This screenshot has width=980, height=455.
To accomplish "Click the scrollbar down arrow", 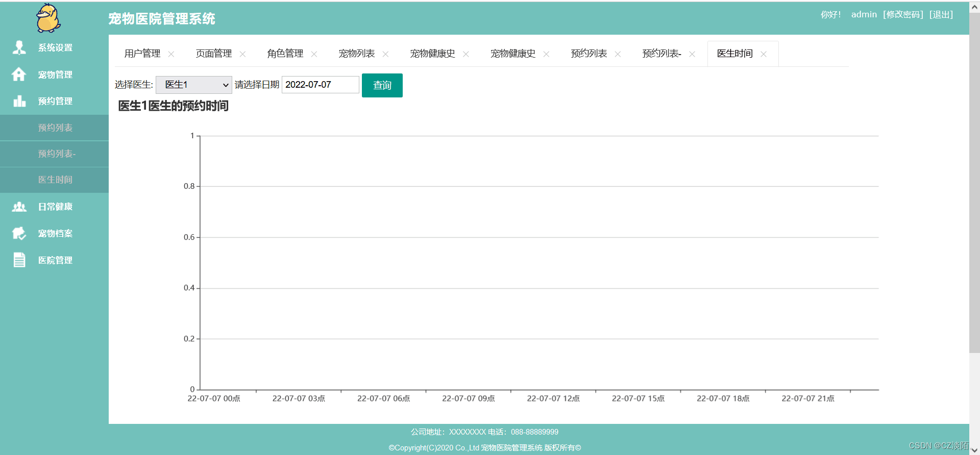I will click(x=974, y=449).
